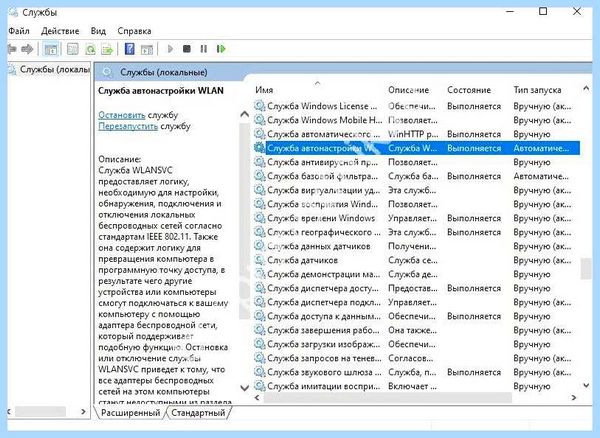This screenshot has height=438, width=600.
Task: Click gear icon of Служба звукового шлюза row
Action: coord(260,372)
